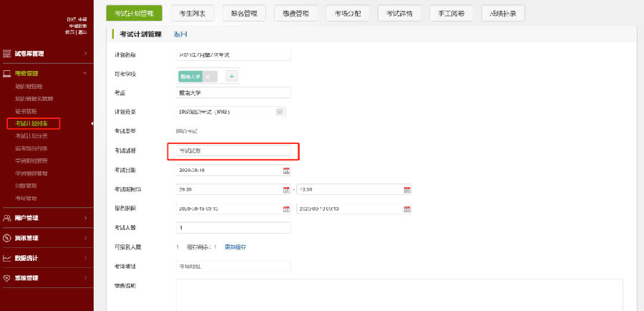This screenshot has width=644, height=311.
Task: Switch to the 考场分配 tab
Action: [347, 13]
